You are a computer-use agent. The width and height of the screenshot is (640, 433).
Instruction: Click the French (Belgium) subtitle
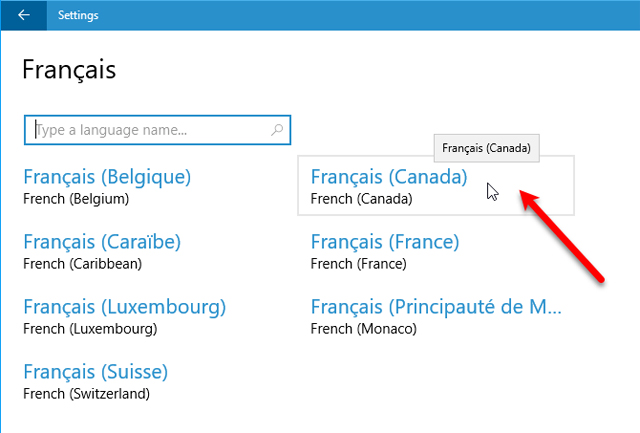click(76, 199)
